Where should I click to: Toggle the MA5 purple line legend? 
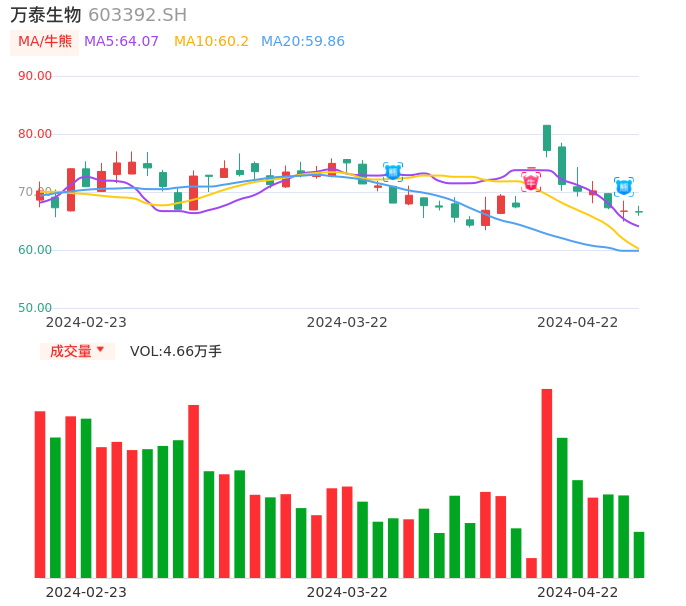coord(121,42)
